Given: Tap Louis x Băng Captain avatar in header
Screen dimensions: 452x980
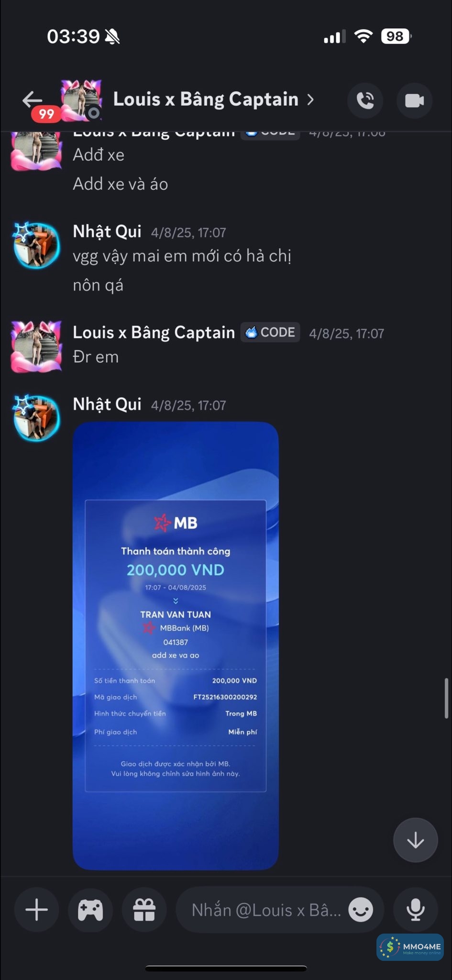Looking at the screenshot, I should 81,100.
